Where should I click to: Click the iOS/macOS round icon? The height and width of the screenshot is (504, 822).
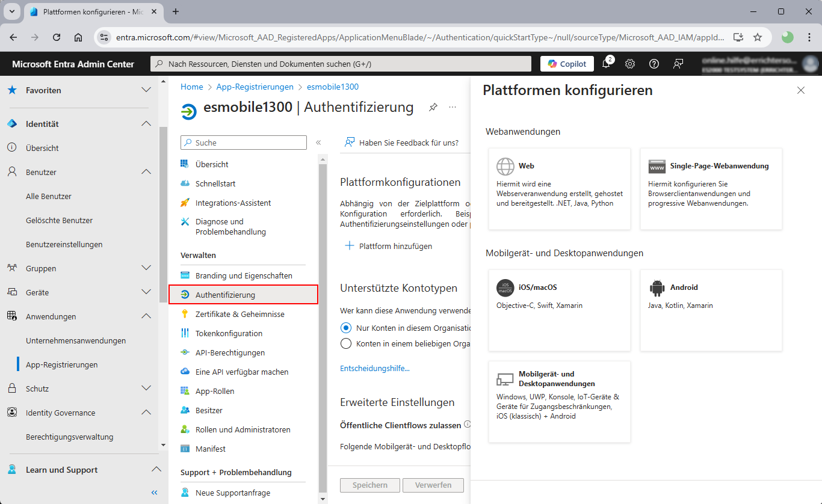505,287
